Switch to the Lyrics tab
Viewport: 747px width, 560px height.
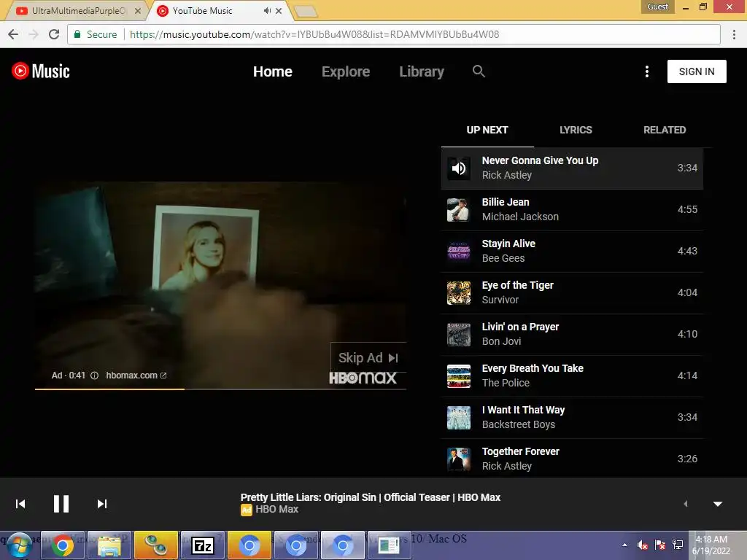pos(576,130)
